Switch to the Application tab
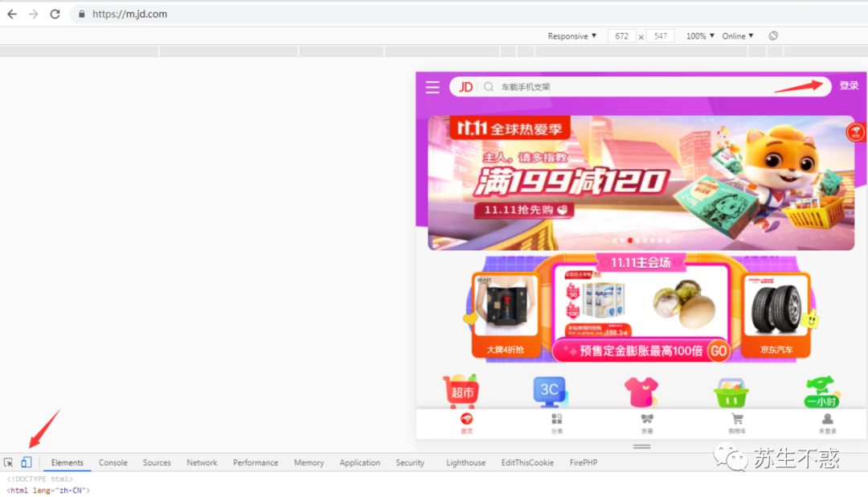This screenshot has height=497, width=868. coord(359,462)
